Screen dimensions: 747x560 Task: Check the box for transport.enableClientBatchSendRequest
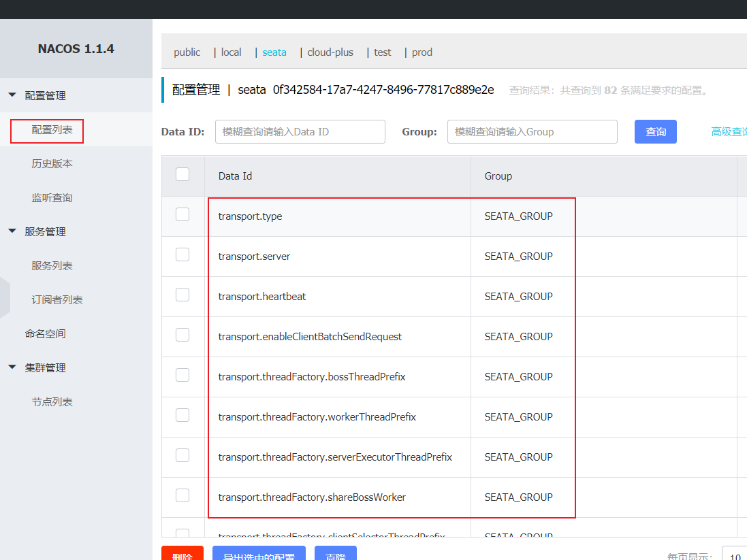[182, 335]
